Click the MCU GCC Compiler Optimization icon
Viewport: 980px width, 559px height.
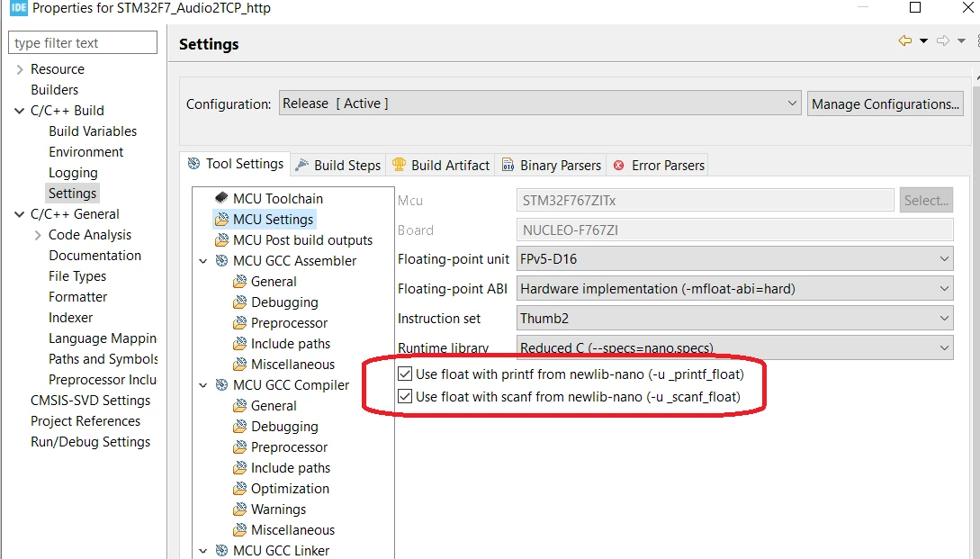click(240, 489)
